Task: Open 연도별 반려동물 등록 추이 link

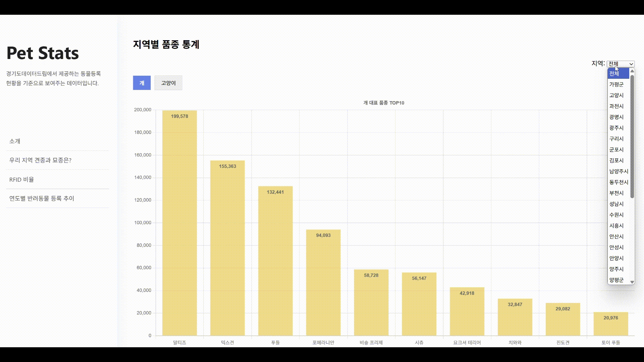Action: (42, 198)
